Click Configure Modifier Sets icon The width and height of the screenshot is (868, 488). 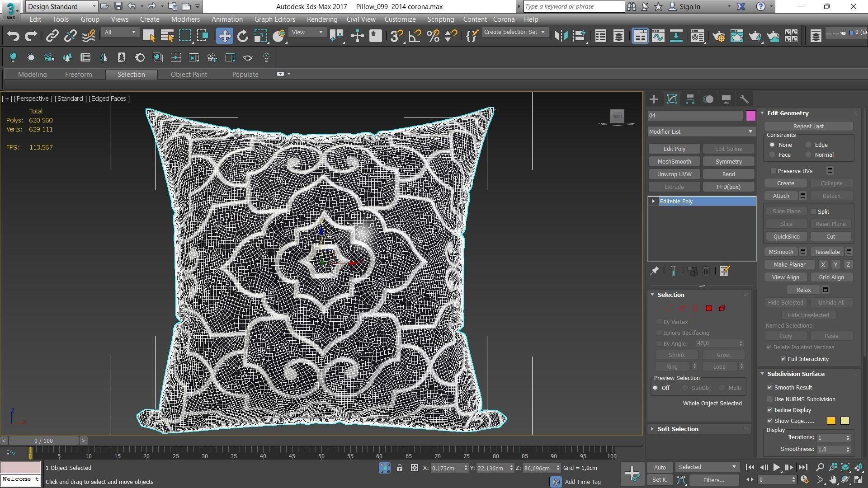pyautogui.click(x=725, y=271)
